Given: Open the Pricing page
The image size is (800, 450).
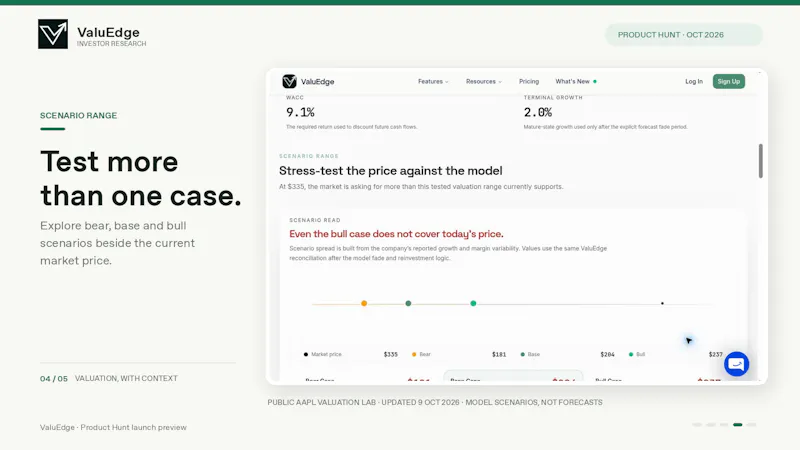Looking at the screenshot, I should (x=529, y=82).
